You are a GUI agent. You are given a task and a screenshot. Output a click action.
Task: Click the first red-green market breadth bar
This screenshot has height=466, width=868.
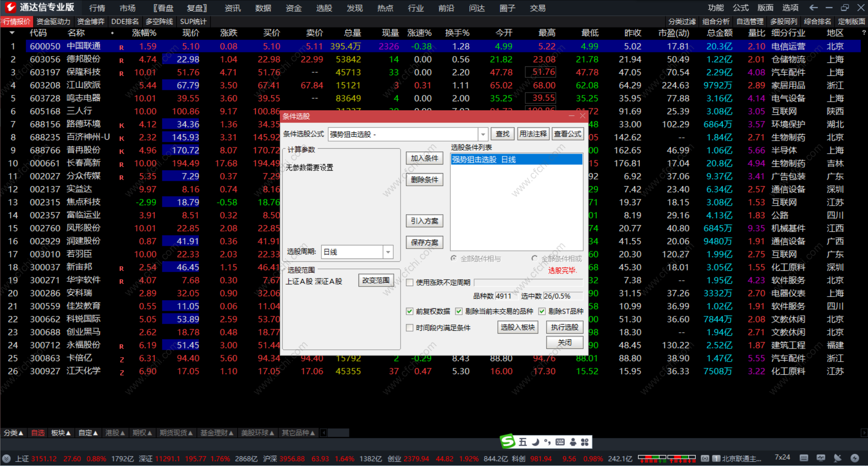click(651, 458)
